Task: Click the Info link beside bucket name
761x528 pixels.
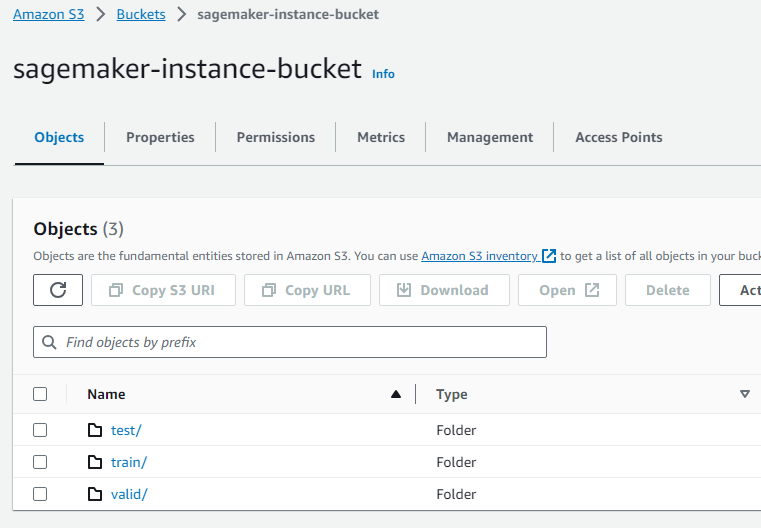Action: [x=383, y=74]
